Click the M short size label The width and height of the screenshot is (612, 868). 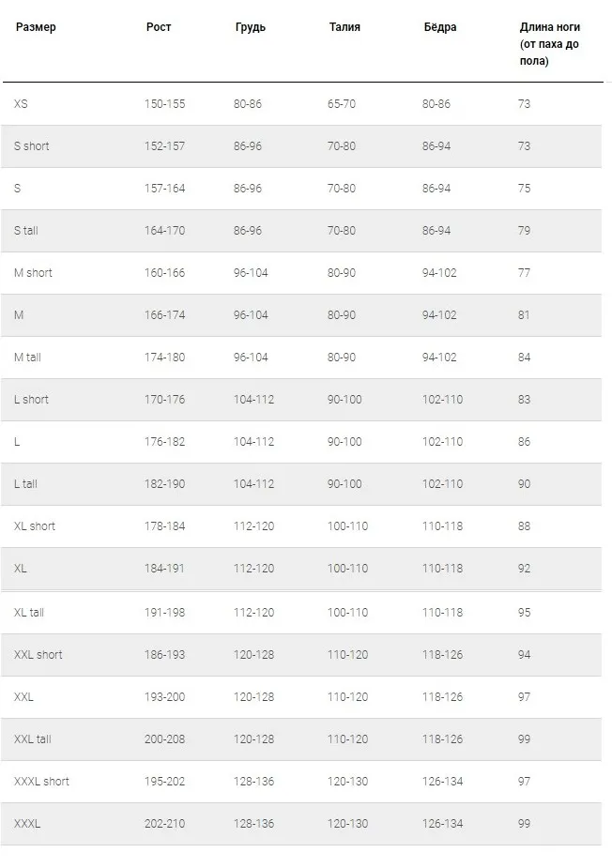click(33, 272)
